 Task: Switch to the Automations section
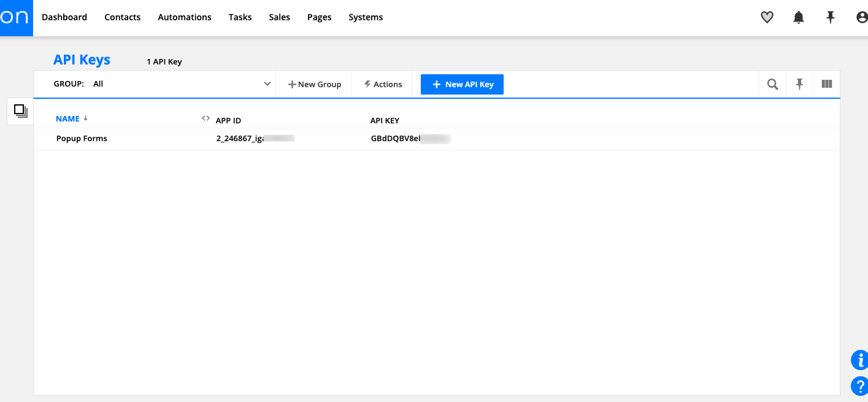tap(185, 17)
